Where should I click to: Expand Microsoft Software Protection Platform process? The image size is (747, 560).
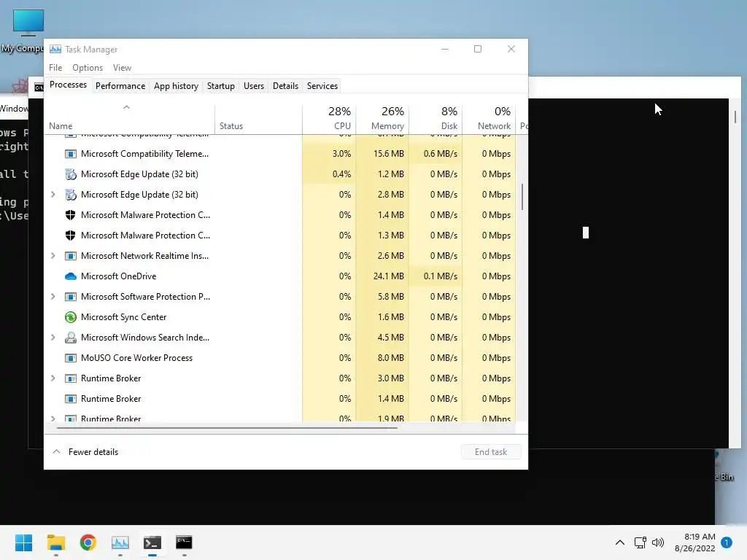click(53, 297)
